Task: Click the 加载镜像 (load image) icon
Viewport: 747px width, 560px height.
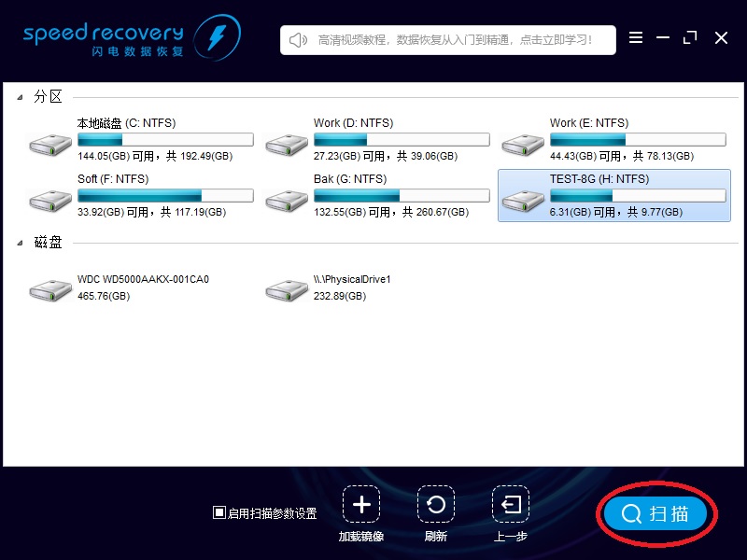Action: [x=361, y=506]
